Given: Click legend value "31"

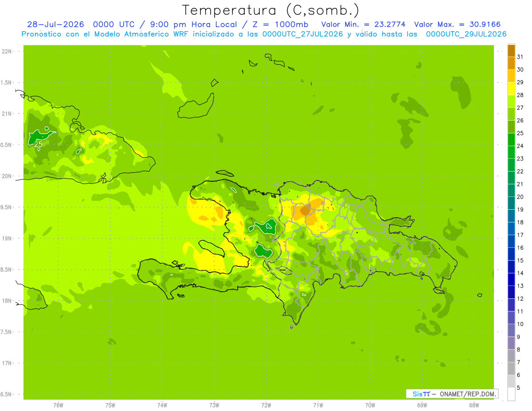Looking at the screenshot, I should pos(520,57).
